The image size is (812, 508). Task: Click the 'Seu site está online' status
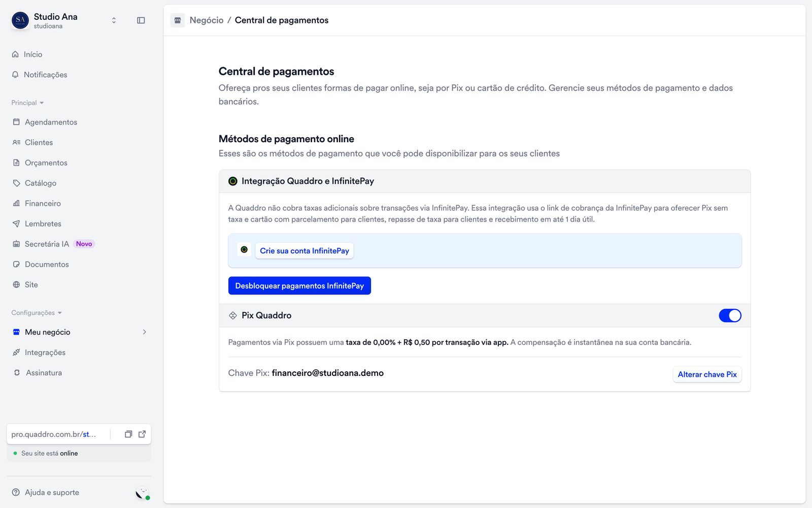[x=50, y=453]
